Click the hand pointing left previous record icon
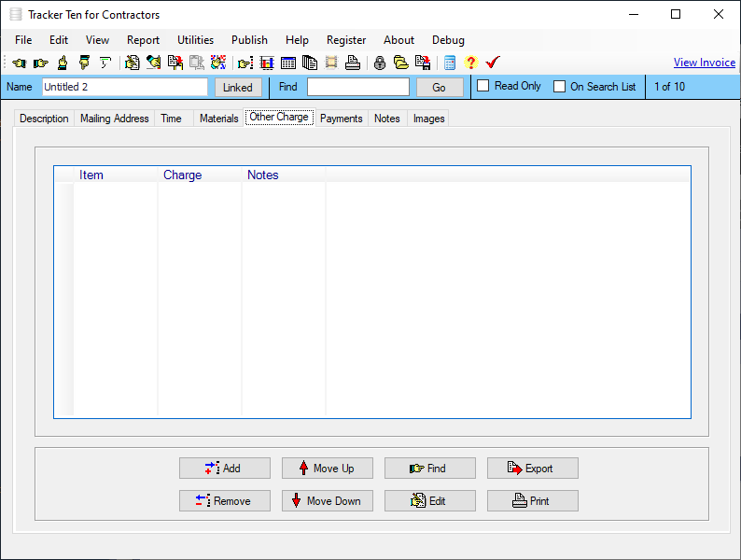The height and width of the screenshot is (560, 741). 20,63
